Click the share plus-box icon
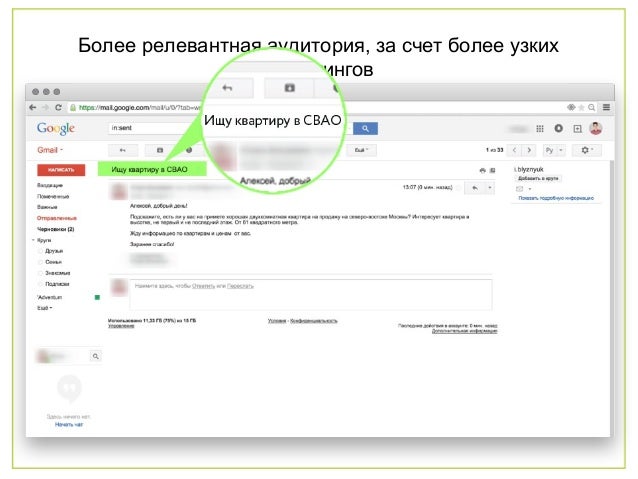Screen dimensions: 638x479 click(577, 129)
